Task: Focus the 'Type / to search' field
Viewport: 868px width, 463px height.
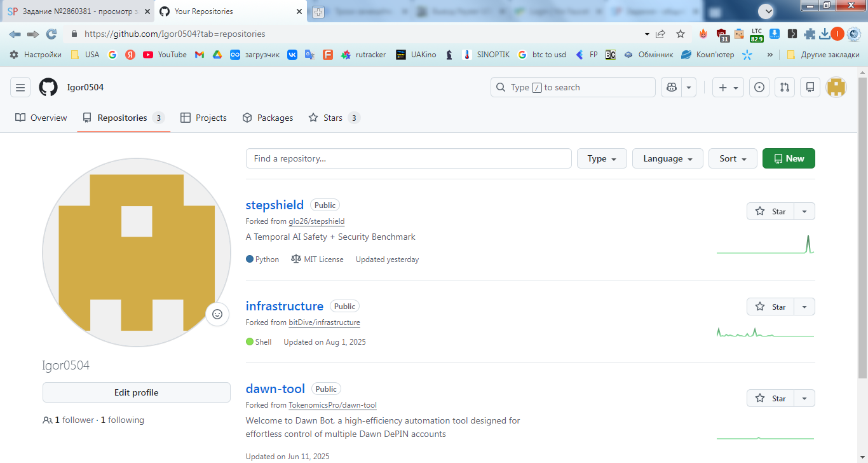Action: (573, 87)
